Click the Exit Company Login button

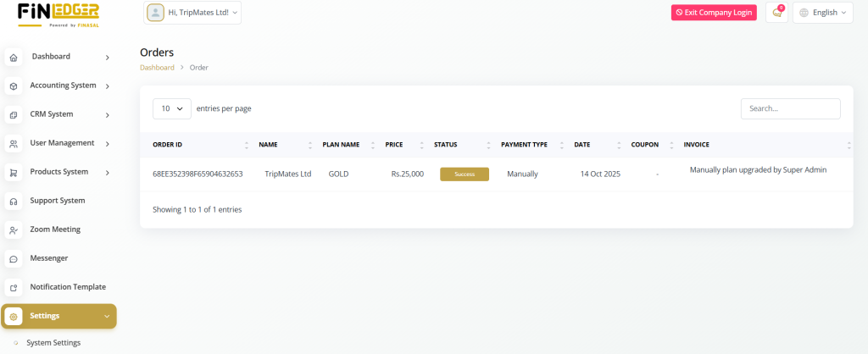click(713, 13)
